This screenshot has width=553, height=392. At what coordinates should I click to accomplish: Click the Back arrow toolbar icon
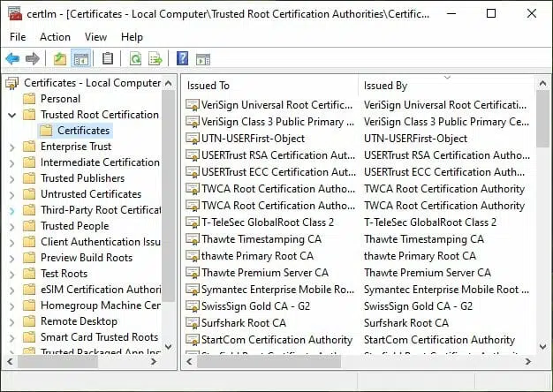(12, 58)
